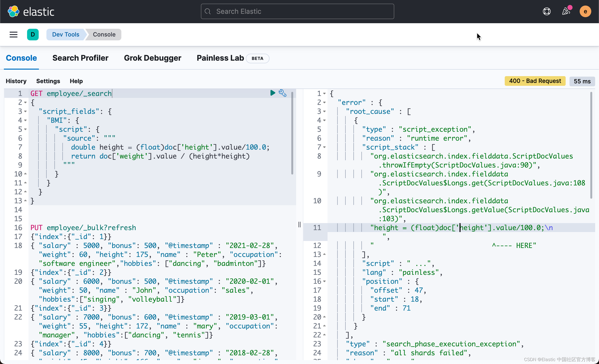This screenshot has width=599, height=364.
Task: Send the GET employee/_search request
Action: click(x=272, y=93)
